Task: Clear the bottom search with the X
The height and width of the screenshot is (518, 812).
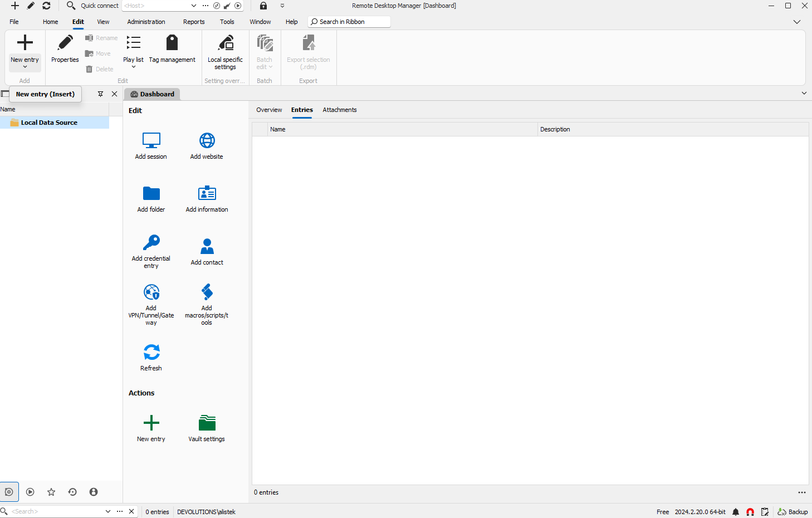Action: (131, 511)
